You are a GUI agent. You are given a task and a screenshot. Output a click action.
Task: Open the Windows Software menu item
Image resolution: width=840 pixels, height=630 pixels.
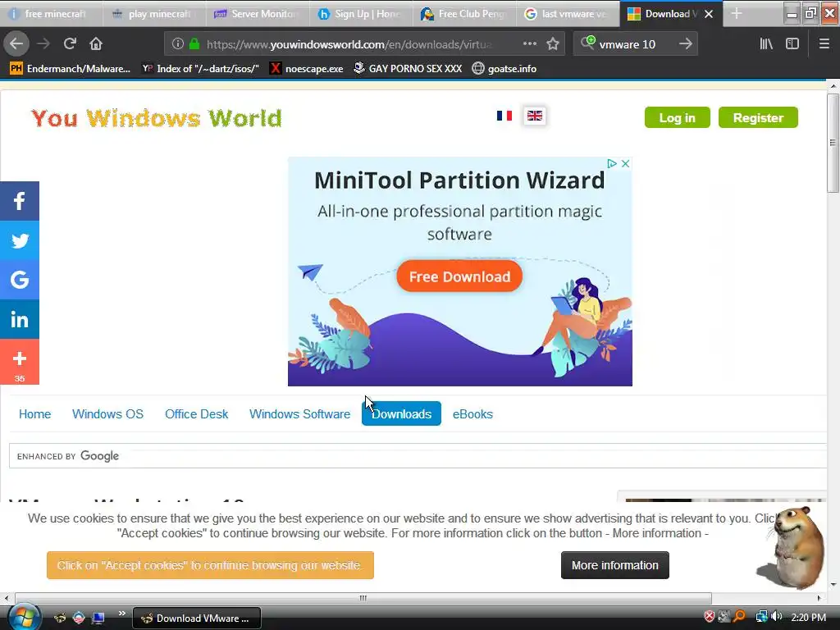click(x=299, y=414)
